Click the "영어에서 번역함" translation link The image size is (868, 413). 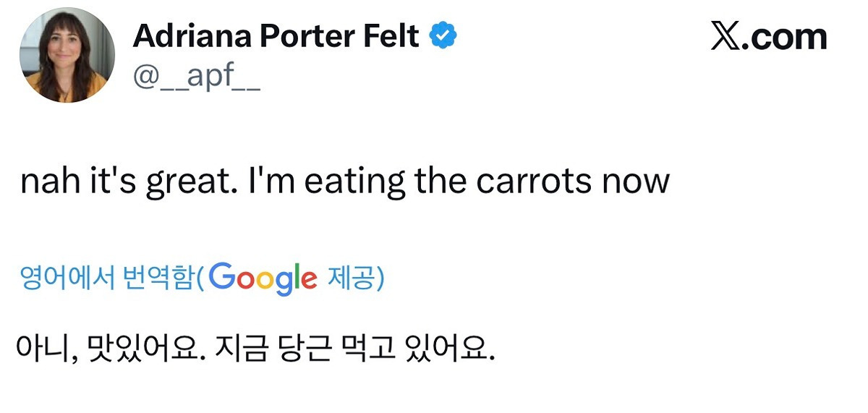click(109, 278)
